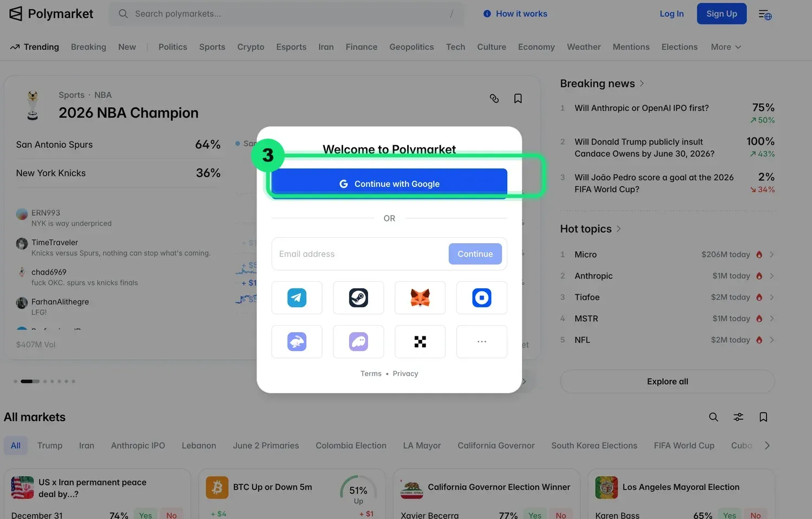This screenshot has height=519, width=812.
Task: Click the NBA trophy thumbnail
Action: coord(32,105)
